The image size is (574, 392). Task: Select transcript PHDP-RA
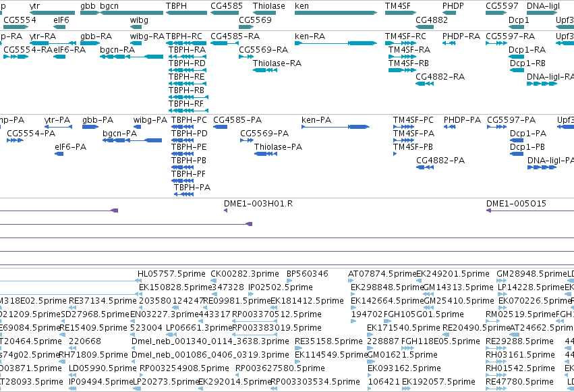(x=461, y=36)
